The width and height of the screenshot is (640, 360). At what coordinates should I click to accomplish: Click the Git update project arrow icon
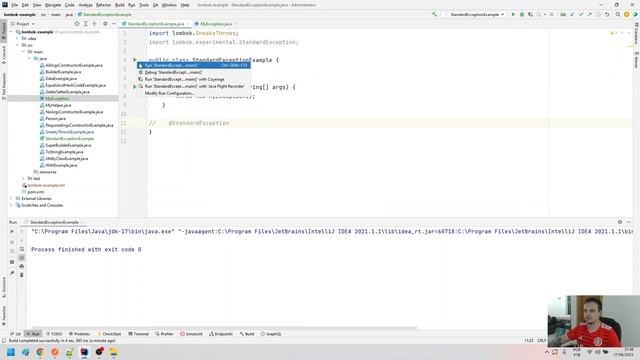(x=572, y=14)
